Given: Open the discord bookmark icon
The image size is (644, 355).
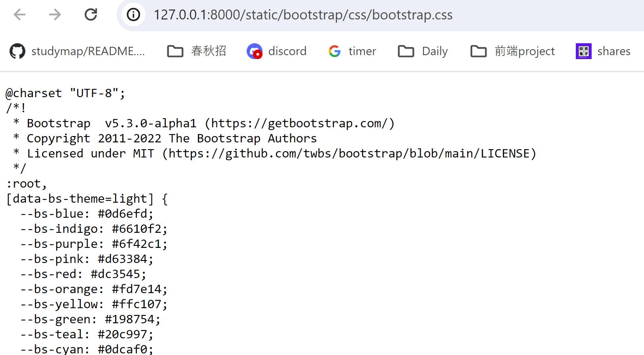Looking at the screenshot, I should (x=255, y=51).
